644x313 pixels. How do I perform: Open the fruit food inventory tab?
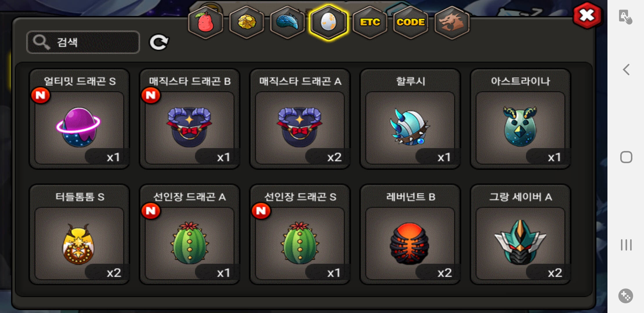click(206, 23)
